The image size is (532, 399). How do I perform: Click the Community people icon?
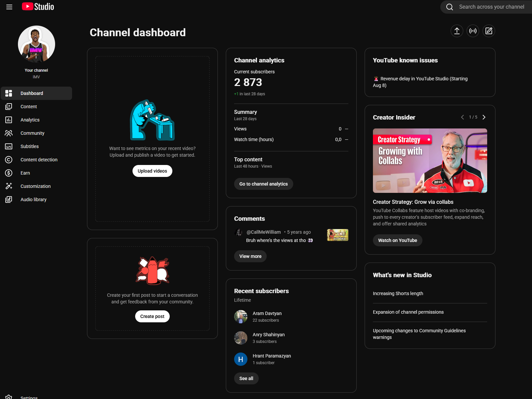pos(9,133)
